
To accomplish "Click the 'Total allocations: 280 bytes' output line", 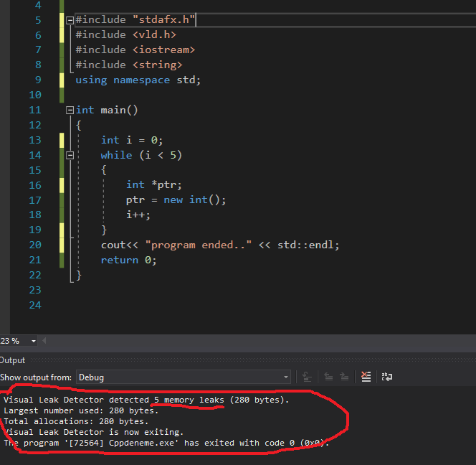I will point(75,421).
